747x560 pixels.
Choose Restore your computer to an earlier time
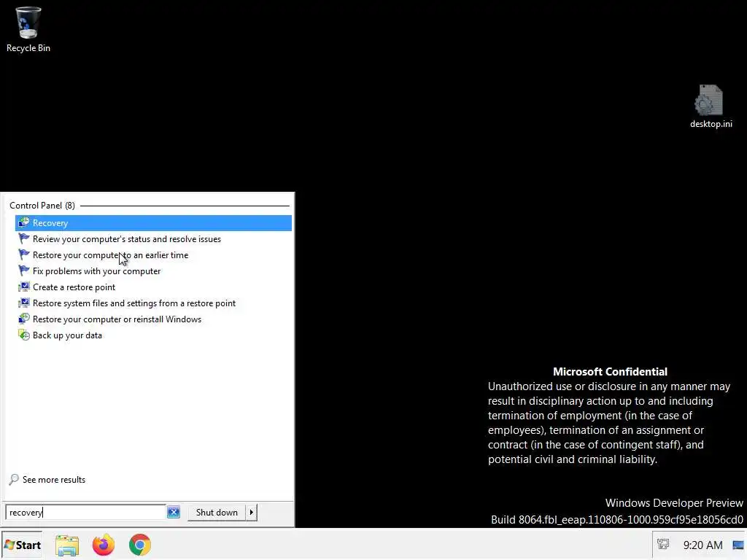click(153, 255)
